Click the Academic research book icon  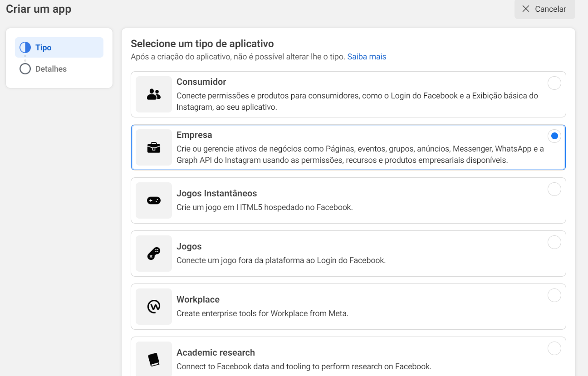[154, 360]
